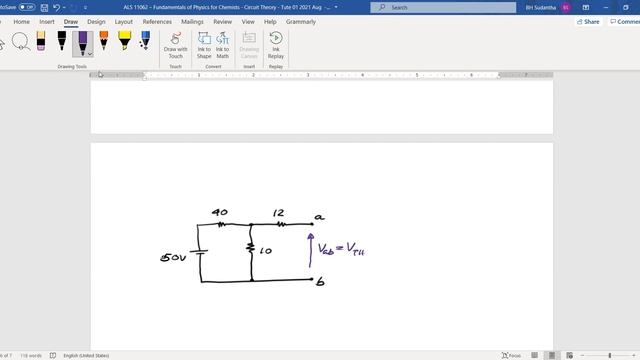This screenshot has width=640, height=360.
Task: Start Ink Replay
Action: pos(276,46)
